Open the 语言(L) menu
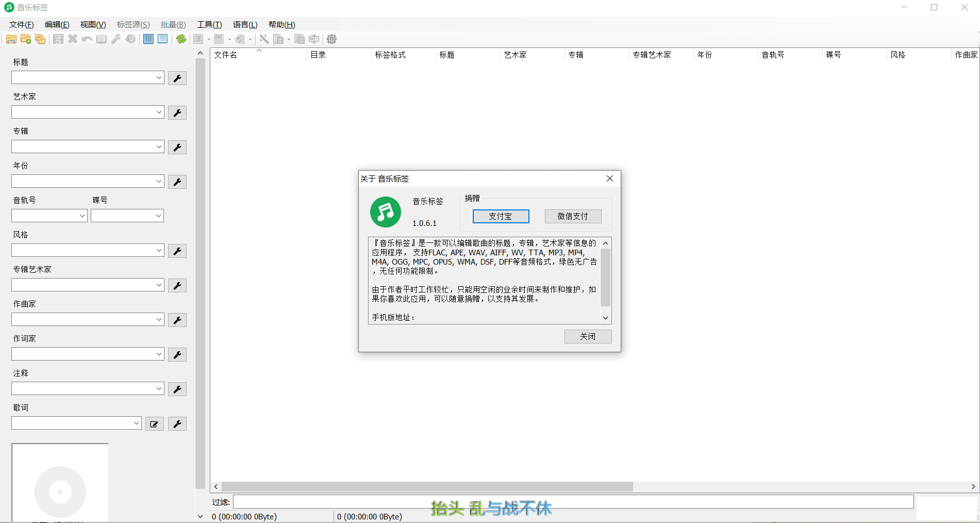 coord(245,25)
